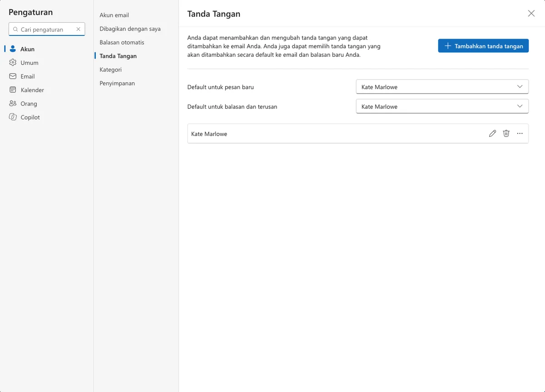The height and width of the screenshot is (392, 545).
Task: Open Default untuk balasan dan terusan dropdown
Action: pos(442,106)
